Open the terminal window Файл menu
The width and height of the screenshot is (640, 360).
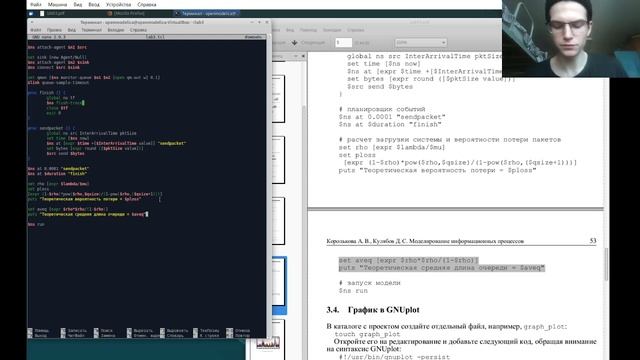point(36,30)
